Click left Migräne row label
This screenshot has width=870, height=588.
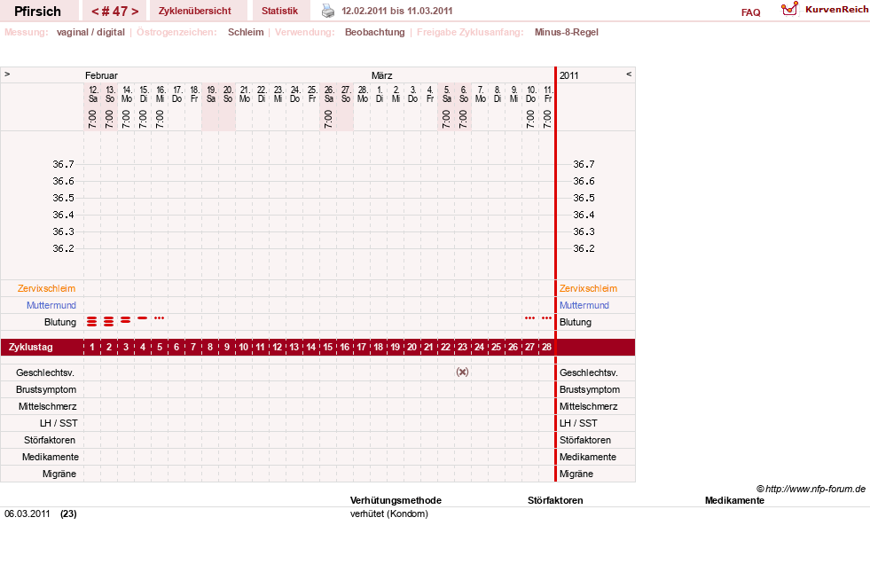pyautogui.click(x=59, y=474)
